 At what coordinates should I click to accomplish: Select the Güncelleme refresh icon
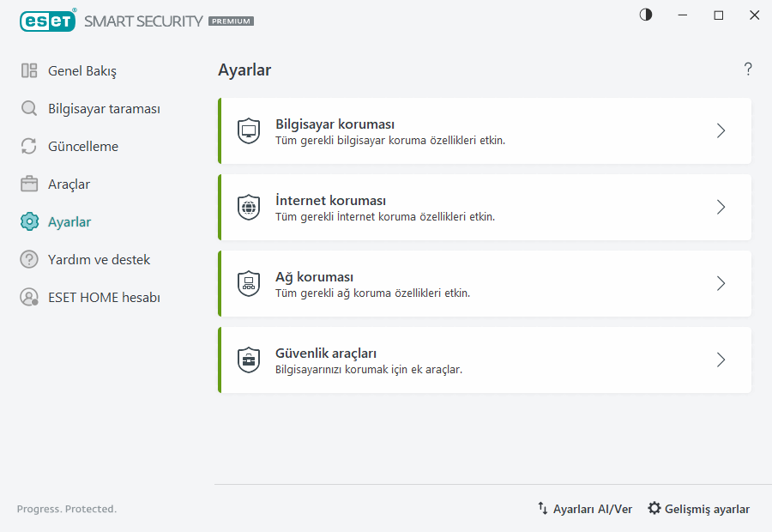click(x=28, y=146)
